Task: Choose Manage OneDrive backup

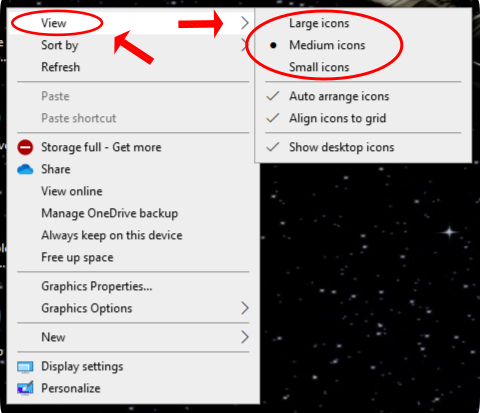Action: pos(110,213)
